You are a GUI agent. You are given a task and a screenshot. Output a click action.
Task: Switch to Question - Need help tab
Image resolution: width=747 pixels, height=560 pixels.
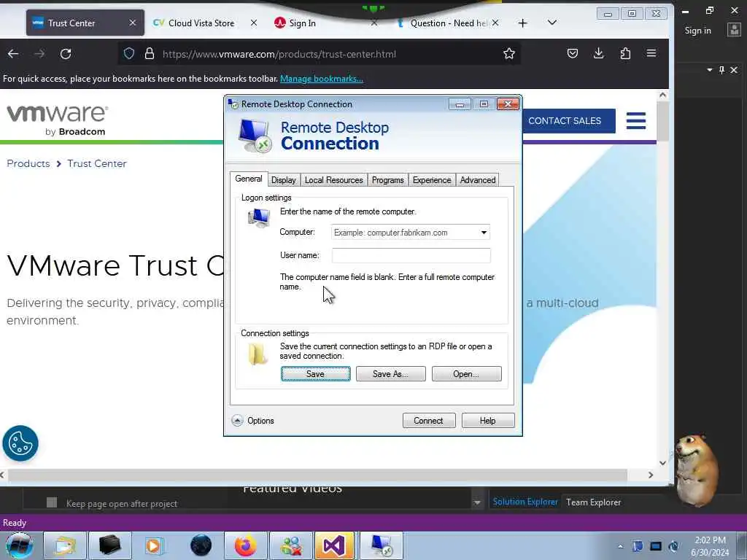click(448, 23)
